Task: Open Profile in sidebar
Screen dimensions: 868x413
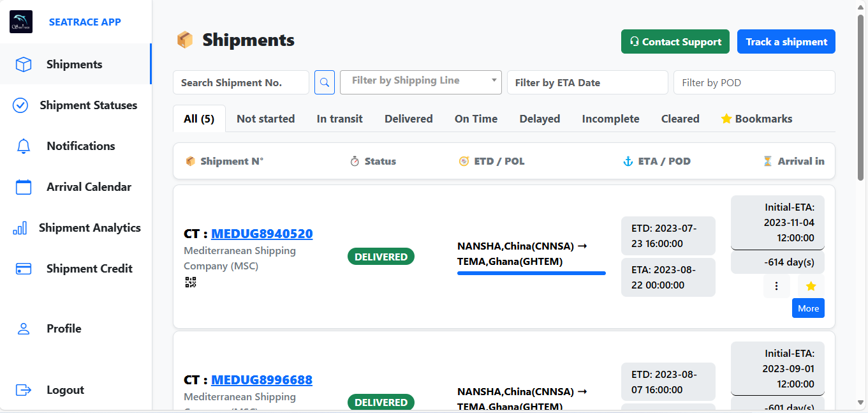Action: click(76, 329)
